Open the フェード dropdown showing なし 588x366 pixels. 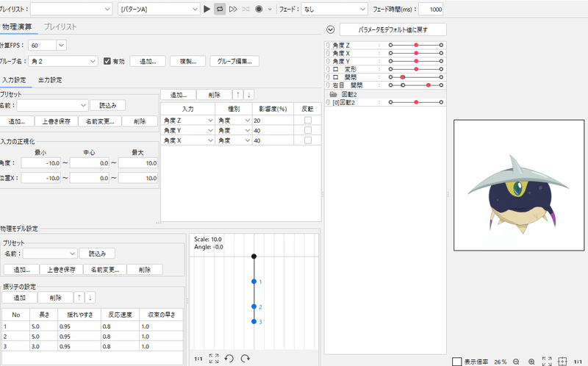[334, 9]
